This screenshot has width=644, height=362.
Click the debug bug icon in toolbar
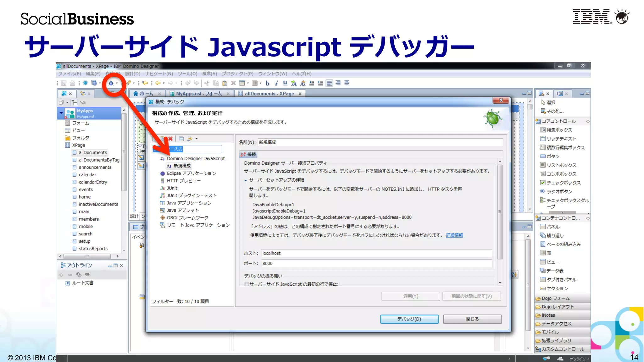coord(111,83)
